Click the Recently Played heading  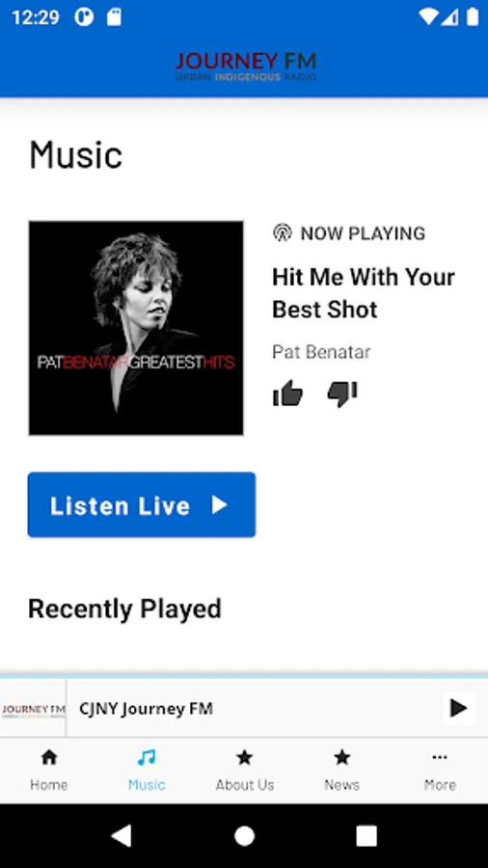125,609
